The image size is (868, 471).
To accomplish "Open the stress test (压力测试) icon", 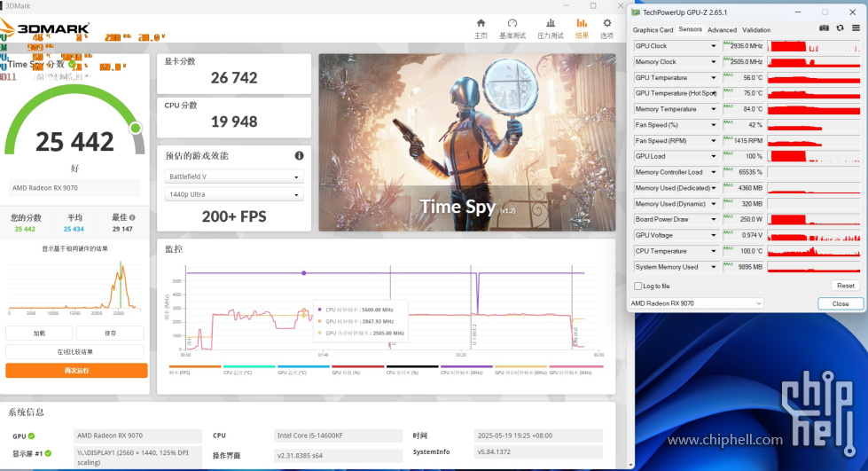I will coord(551,23).
